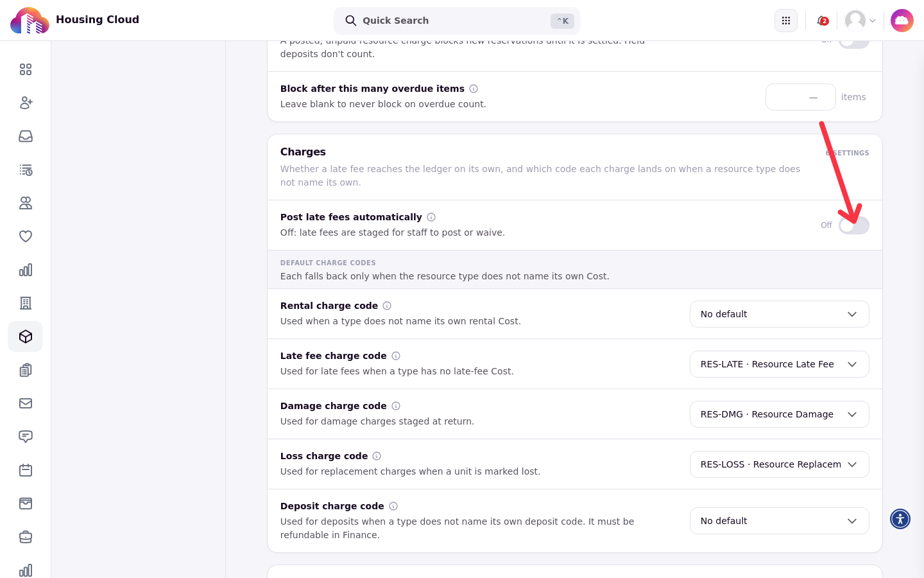Open the envelope mail sidebar icon
Screen dimensions: 924x578
pos(26,403)
